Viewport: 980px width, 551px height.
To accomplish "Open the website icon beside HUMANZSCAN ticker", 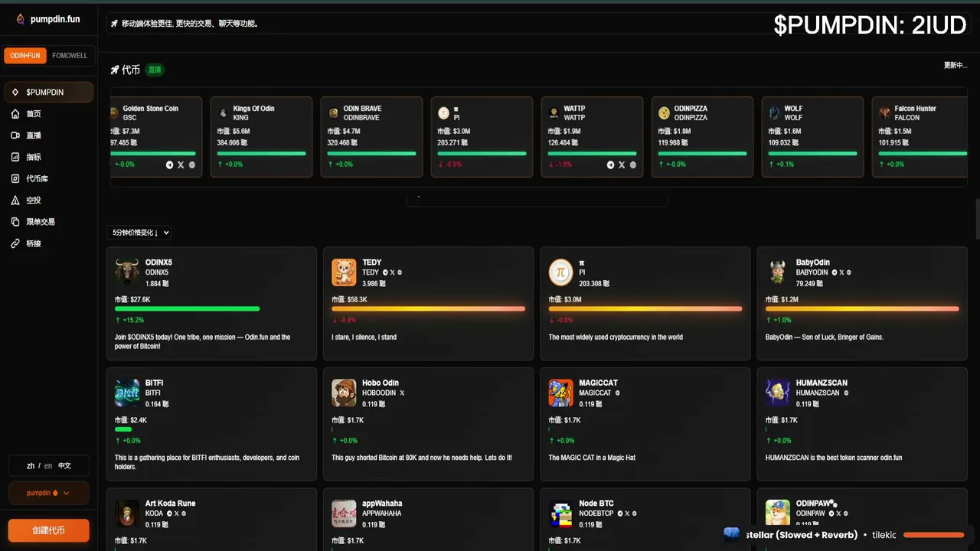I will (x=846, y=393).
